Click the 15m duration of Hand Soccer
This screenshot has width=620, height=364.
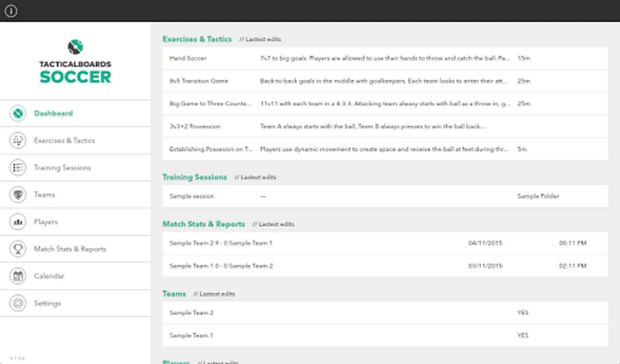coord(524,58)
